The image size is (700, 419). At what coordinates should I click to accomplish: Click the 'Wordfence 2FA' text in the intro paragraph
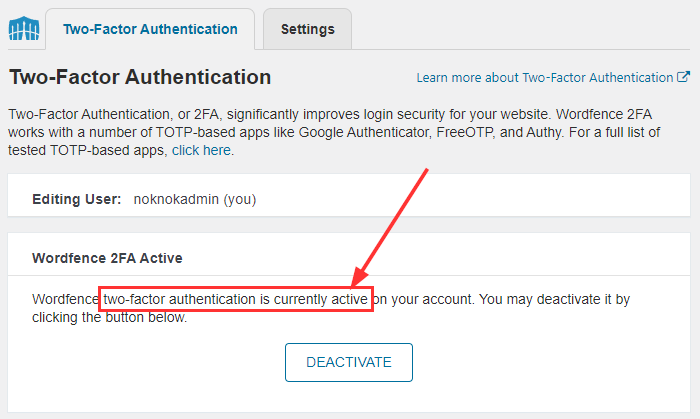click(x=604, y=114)
